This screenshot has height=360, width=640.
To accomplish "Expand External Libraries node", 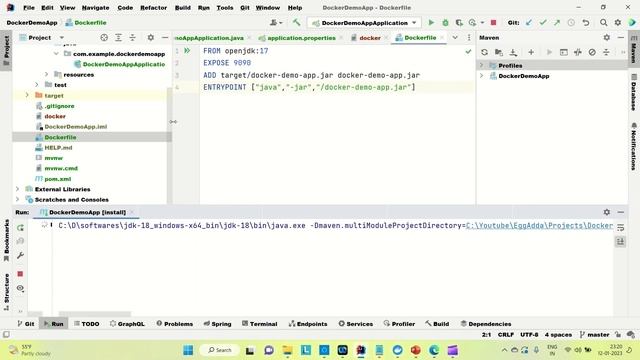I will pyautogui.click(x=18, y=189).
